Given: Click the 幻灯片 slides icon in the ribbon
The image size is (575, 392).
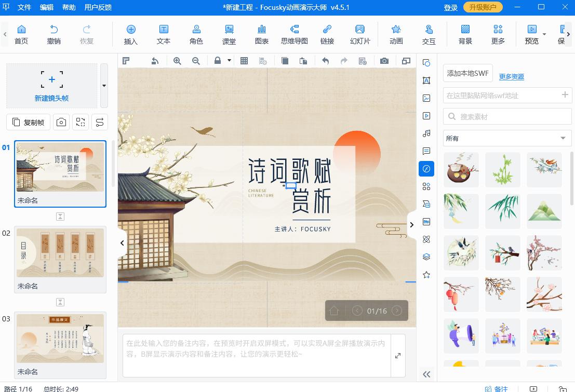Looking at the screenshot, I should click(x=360, y=33).
